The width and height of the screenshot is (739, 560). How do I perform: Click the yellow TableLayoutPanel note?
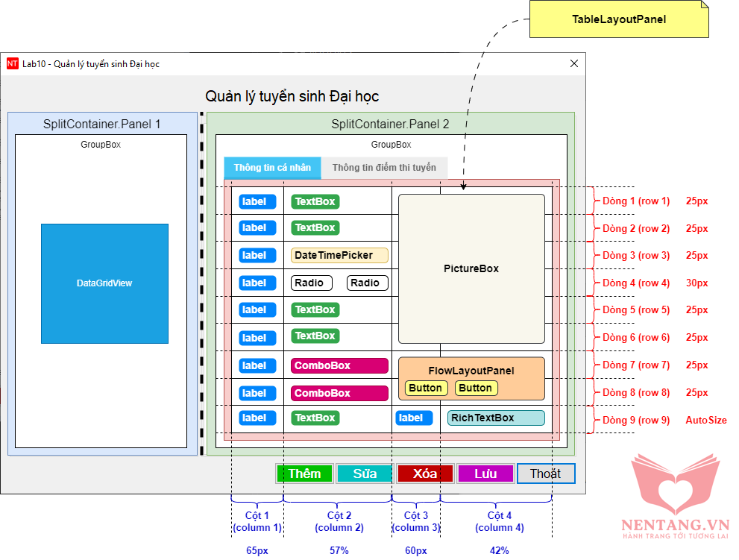(x=618, y=19)
